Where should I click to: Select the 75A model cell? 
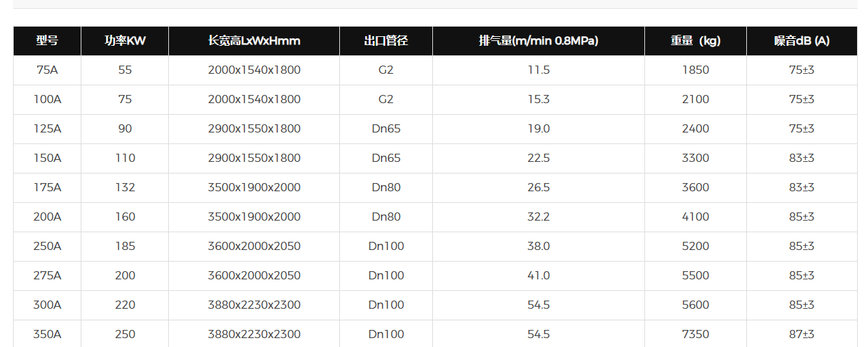[x=47, y=70]
